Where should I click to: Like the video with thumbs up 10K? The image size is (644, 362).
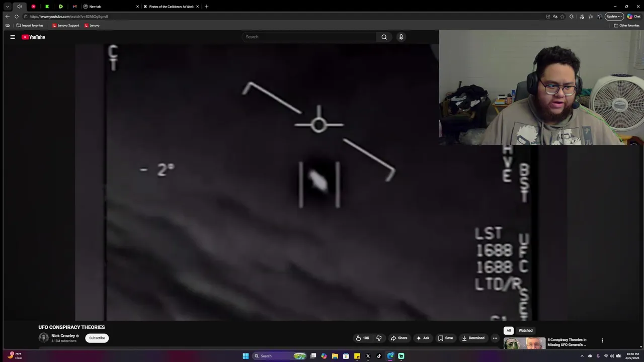click(x=362, y=338)
